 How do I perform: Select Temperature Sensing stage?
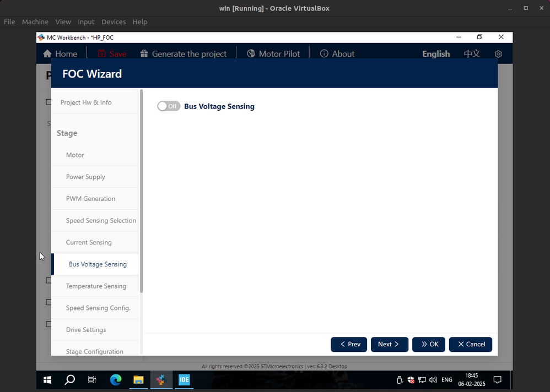tap(95, 286)
